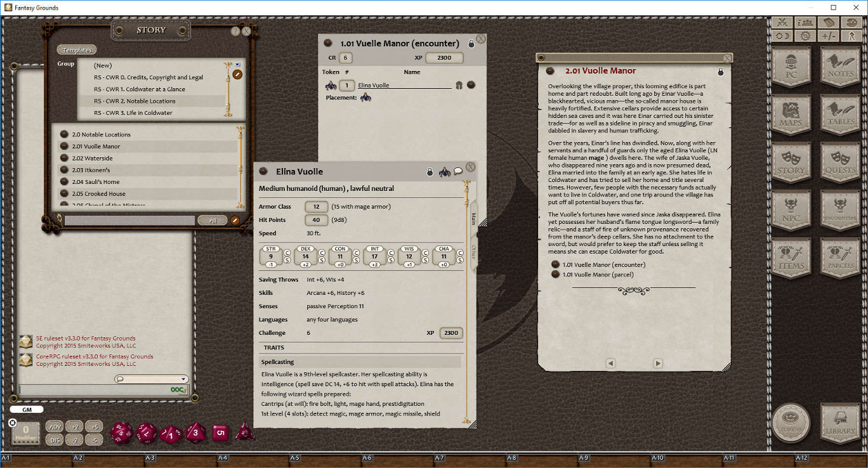Toggle the lock on the Elina Vuolle sheet
This screenshot has width=868, height=468.
coord(429,171)
